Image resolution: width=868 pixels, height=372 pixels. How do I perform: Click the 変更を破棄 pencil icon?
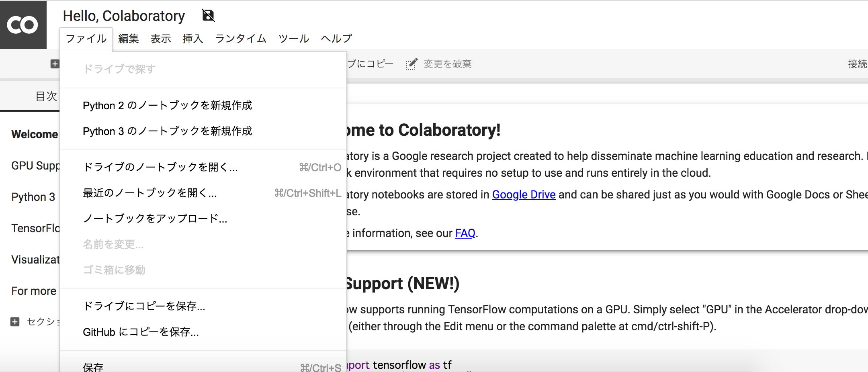(411, 64)
